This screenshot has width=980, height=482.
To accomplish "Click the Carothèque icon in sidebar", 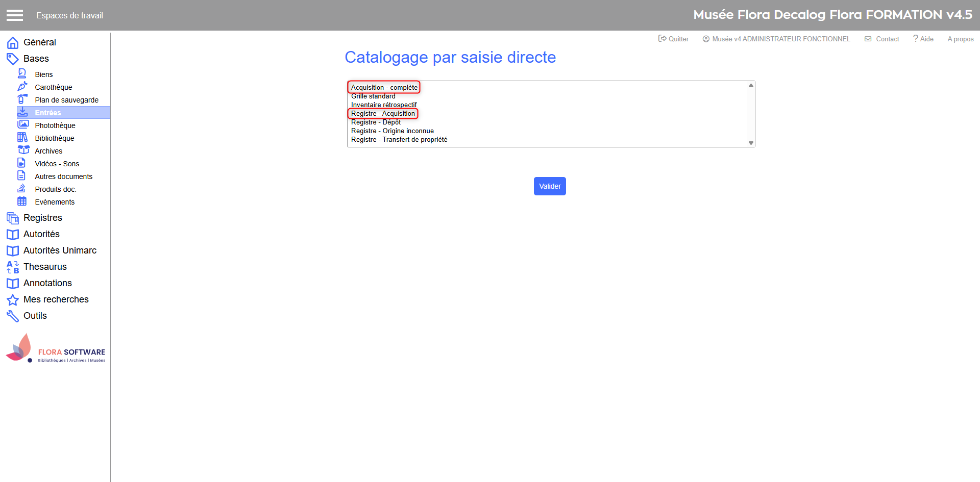I will click(x=22, y=87).
